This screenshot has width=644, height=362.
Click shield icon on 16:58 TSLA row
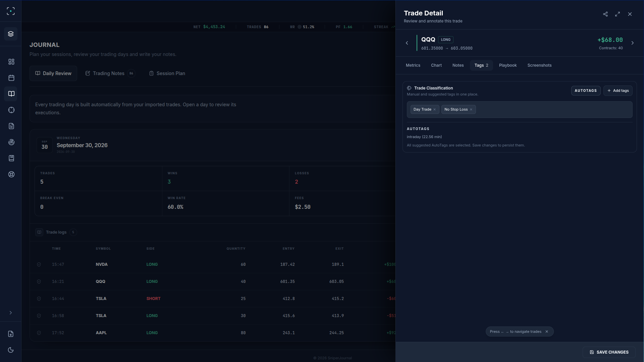39,316
